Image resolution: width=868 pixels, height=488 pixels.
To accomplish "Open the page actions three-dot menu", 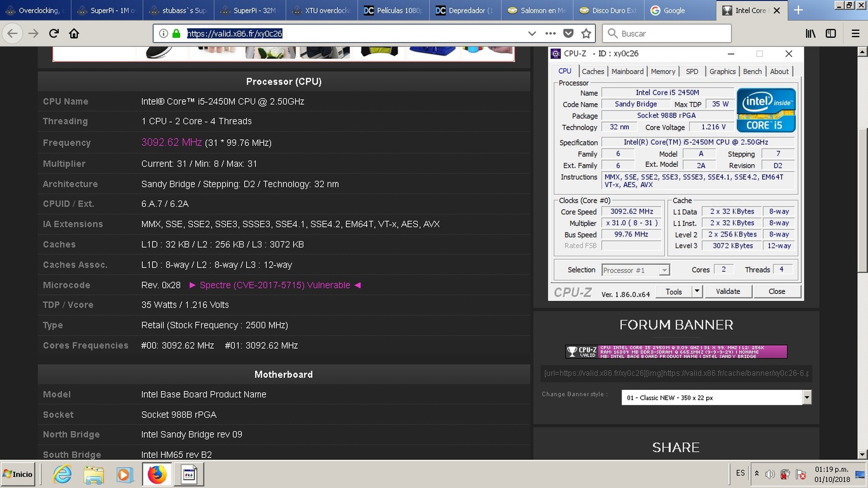I will pos(550,33).
